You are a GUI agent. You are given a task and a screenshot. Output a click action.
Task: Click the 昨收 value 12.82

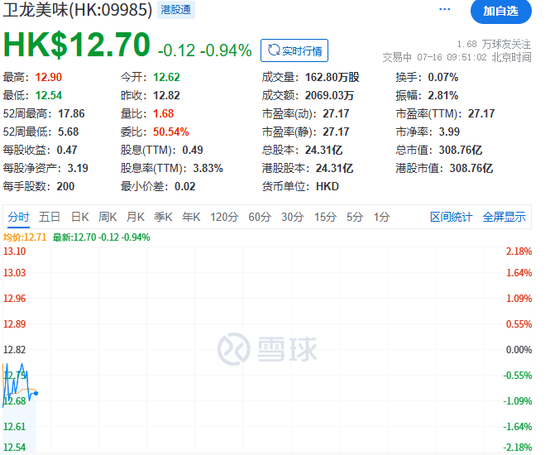pyautogui.click(x=167, y=95)
